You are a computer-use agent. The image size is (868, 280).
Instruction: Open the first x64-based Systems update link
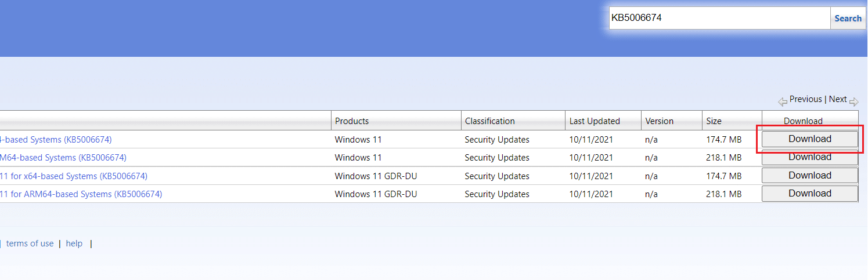(x=56, y=140)
